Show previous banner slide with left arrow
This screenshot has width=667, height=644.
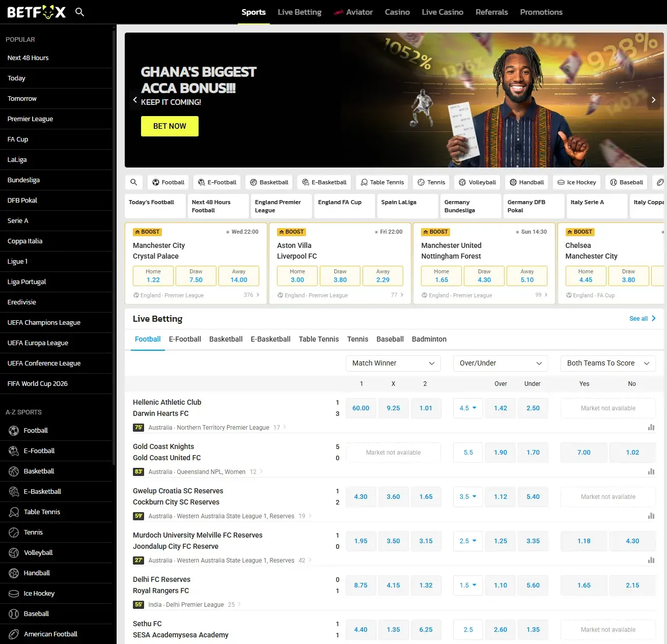coord(135,100)
